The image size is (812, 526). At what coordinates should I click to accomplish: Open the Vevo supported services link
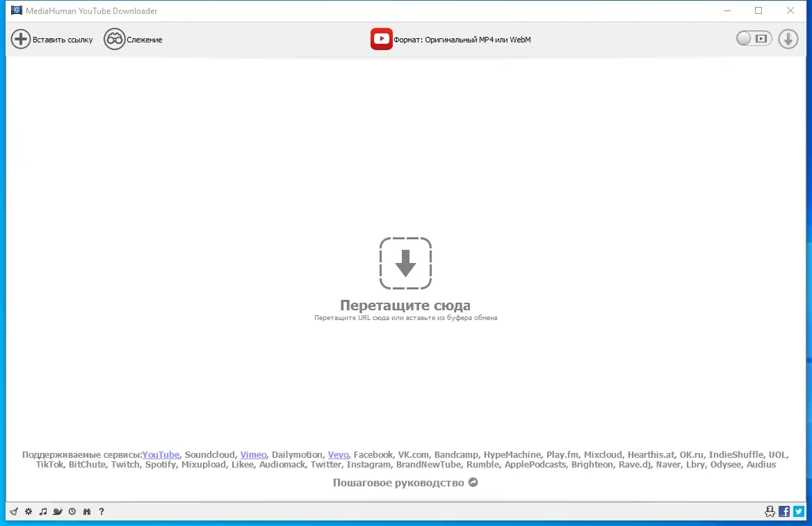click(338, 454)
